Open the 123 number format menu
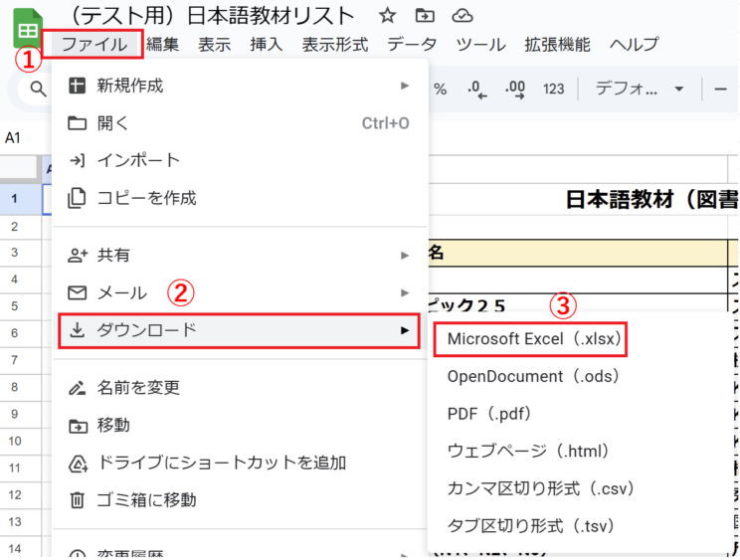This screenshot has width=740, height=560. click(x=554, y=89)
